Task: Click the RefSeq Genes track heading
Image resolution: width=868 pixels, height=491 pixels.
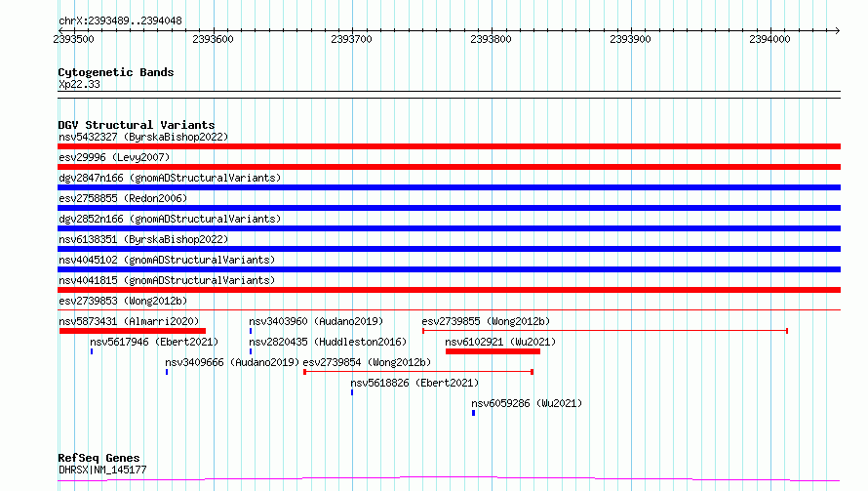Action: click(99, 458)
